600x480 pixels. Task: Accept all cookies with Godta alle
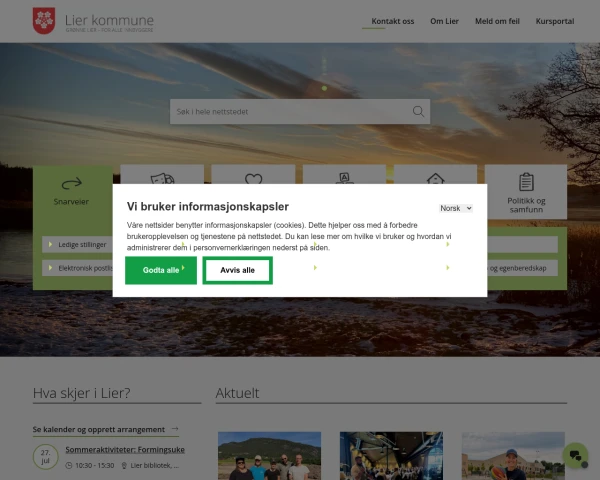pos(161,270)
